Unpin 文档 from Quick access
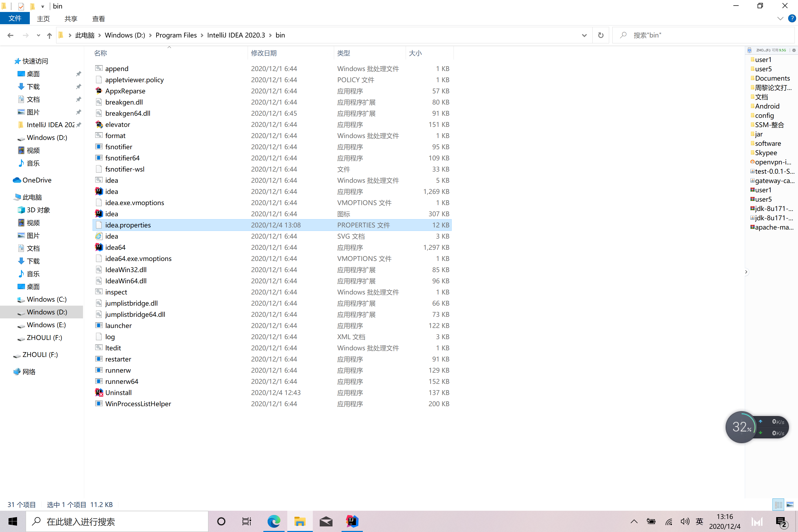798x532 pixels. 78,99
